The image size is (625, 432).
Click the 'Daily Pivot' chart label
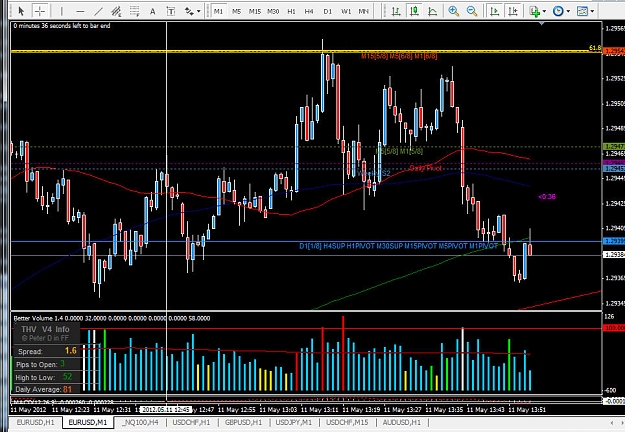coord(426,168)
